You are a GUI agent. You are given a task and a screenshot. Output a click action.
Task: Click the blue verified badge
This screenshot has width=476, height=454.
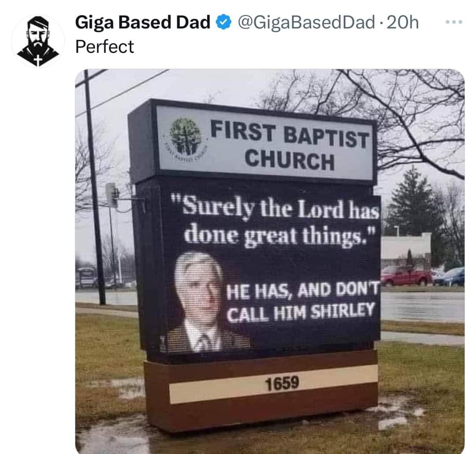[x=224, y=22]
